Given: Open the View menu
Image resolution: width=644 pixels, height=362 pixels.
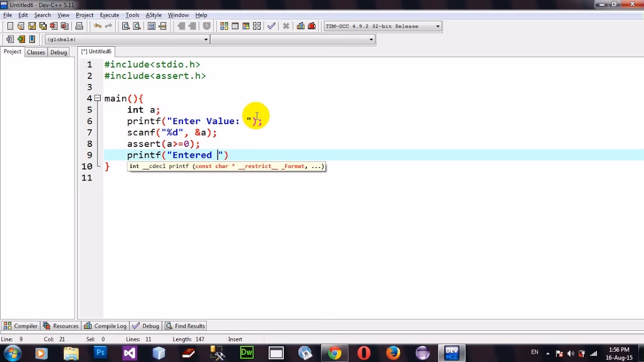Looking at the screenshot, I should click(x=63, y=15).
